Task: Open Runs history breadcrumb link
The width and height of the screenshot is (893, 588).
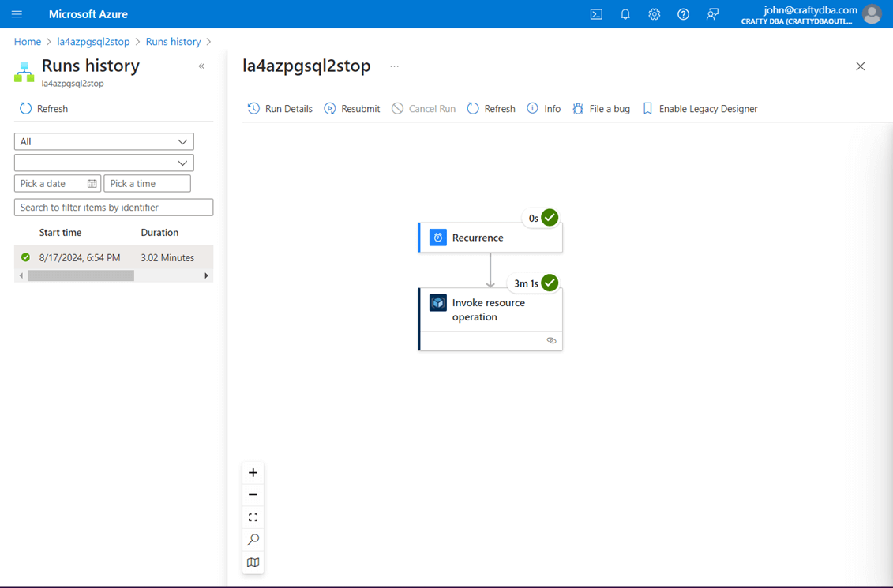Action: 173,42
